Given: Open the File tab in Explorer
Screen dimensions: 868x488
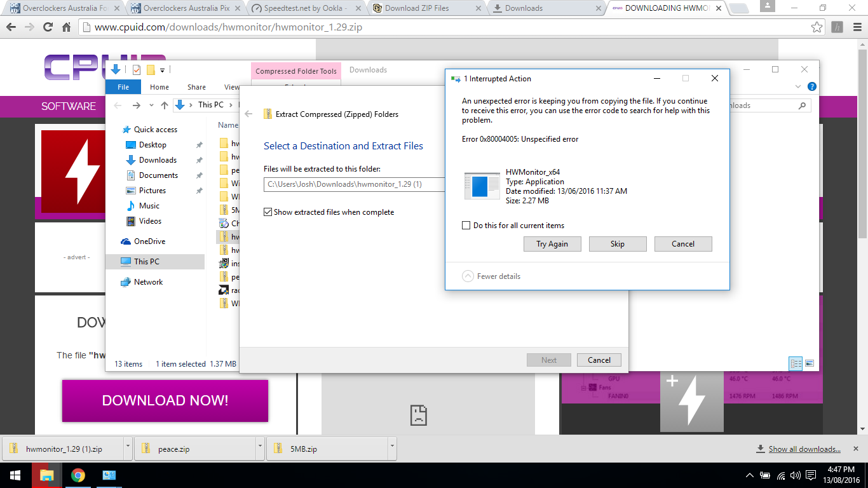Looking at the screenshot, I should pos(123,87).
